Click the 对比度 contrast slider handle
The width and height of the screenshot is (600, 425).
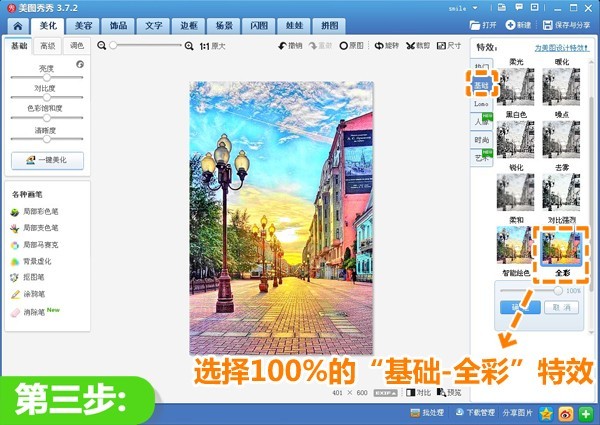[47, 97]
